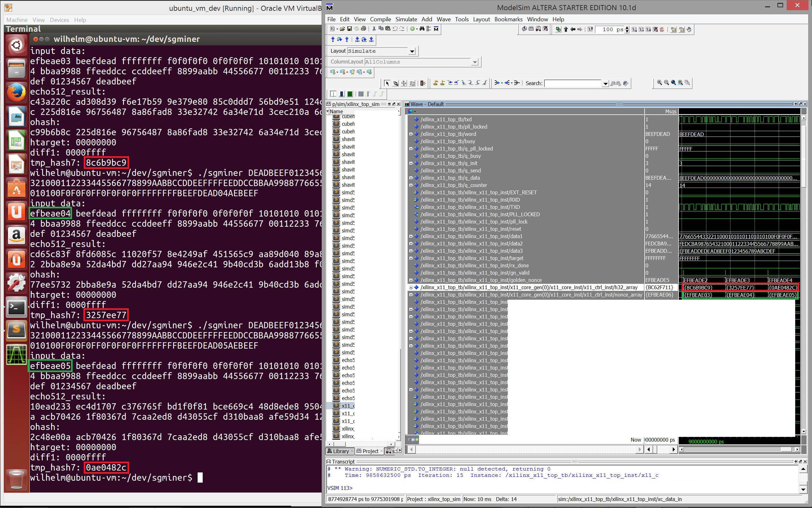Screen dimensions: 812x508
Task: Open the Simulate menu
Action: coord(406,19)
